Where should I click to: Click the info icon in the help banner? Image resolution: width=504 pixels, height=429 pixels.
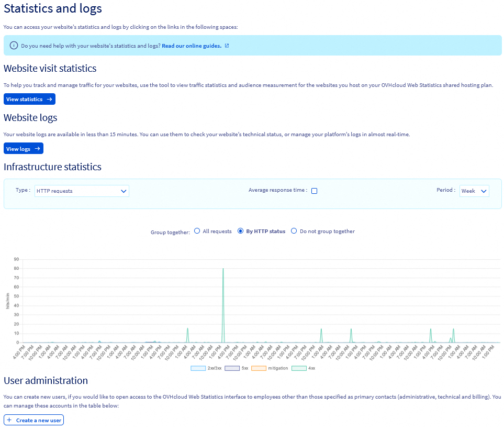pyautogui.click(x=14, y=45)
